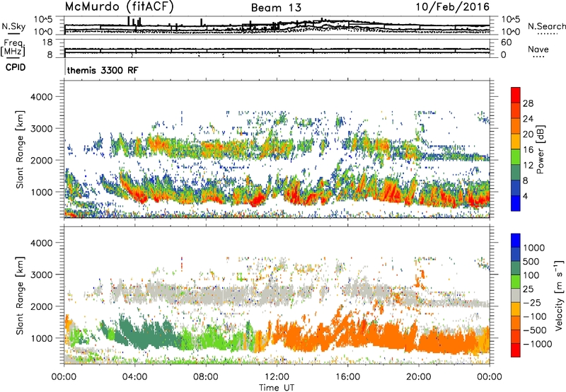Click the themis 3300 RF label
The width and height of the screenshot is (566, 392).
(103, 70)
